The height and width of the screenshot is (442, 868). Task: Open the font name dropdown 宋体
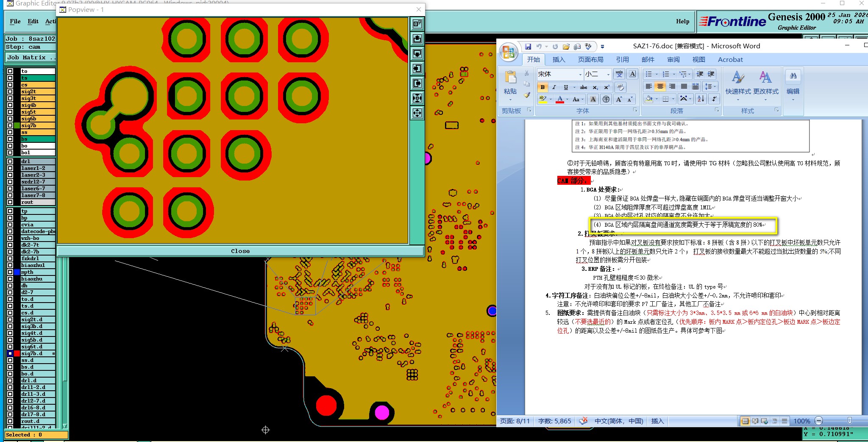tap(580, 74)
